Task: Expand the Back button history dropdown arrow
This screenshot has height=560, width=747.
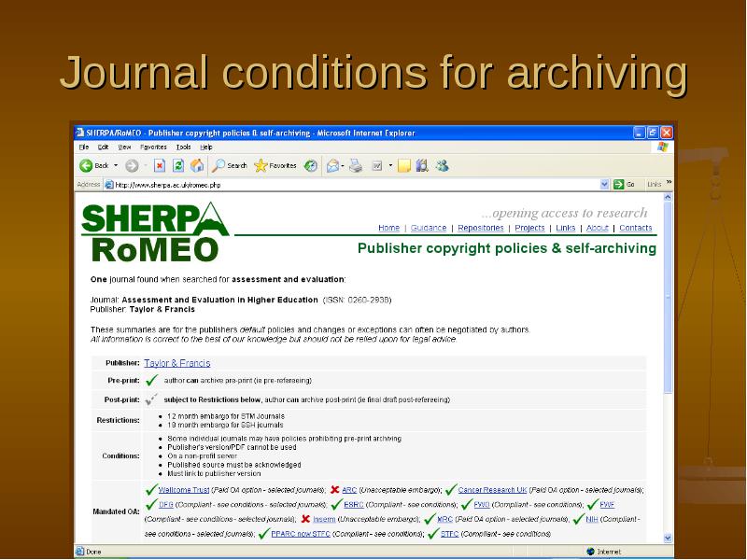Action: pos(116,166)
